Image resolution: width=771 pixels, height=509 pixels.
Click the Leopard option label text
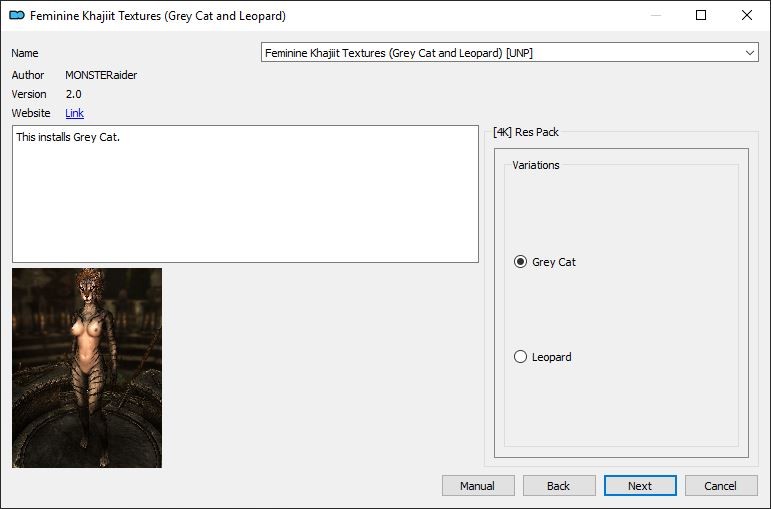(x=552, y=357)
